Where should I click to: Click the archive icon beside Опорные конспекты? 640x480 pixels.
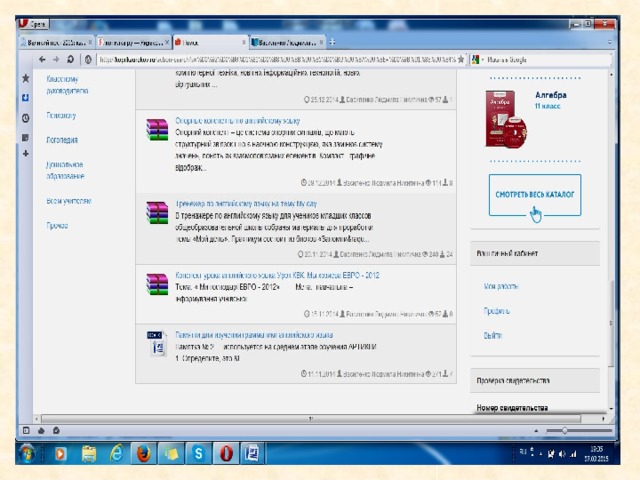(157, 129)
